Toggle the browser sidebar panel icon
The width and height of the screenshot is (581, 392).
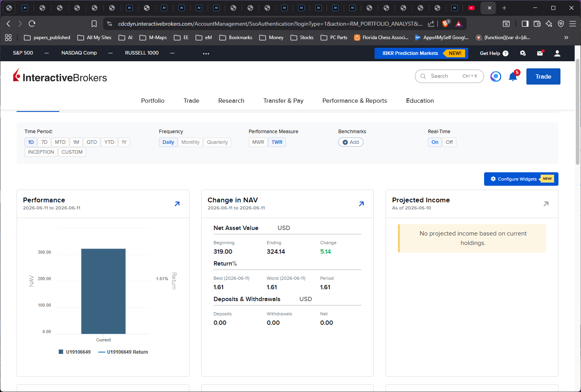click(525, 24)
